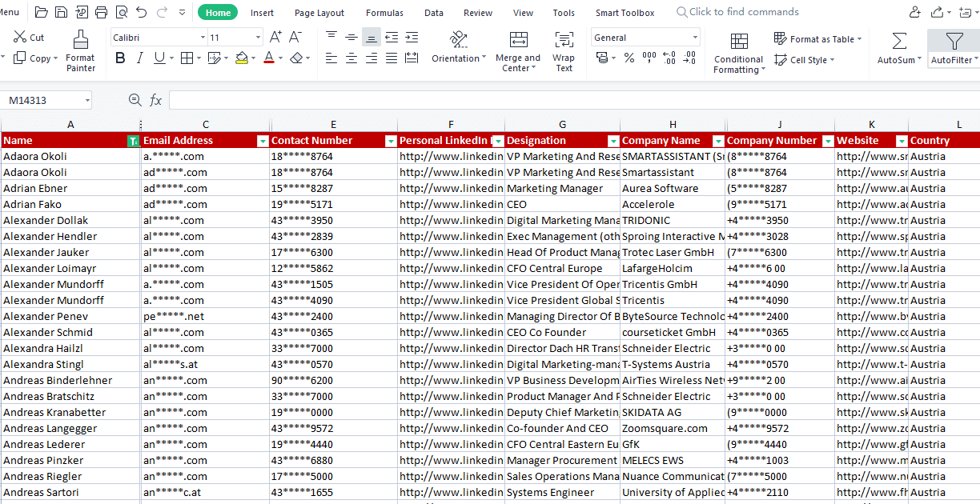
Task: Click the Open file folder icon
Action: tap(41, 12)
